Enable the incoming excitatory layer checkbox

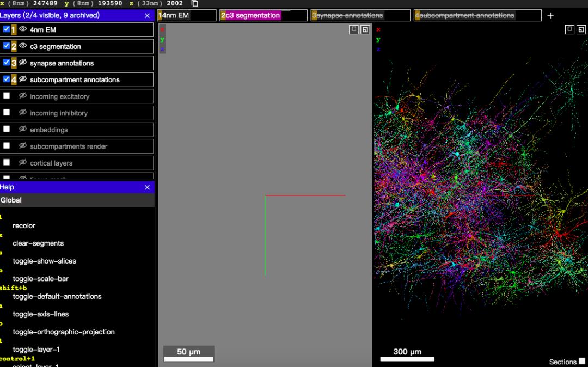coord(7,96)
